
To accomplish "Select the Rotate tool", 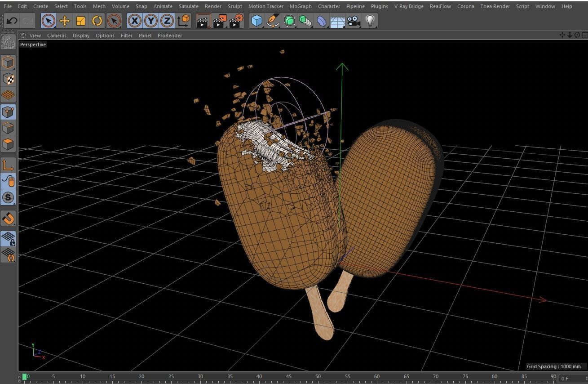I will (x=97, y=21).
